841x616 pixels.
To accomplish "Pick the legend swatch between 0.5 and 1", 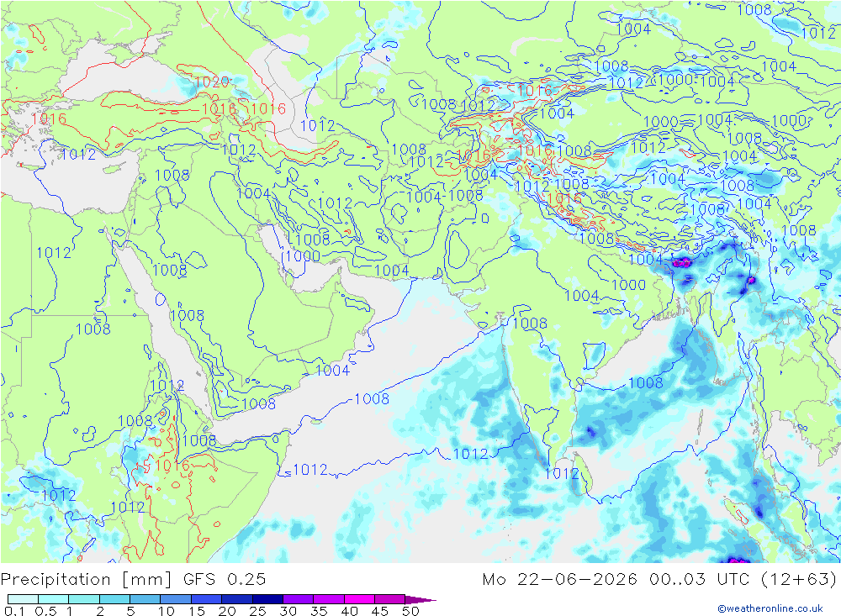I will (53, 599).
